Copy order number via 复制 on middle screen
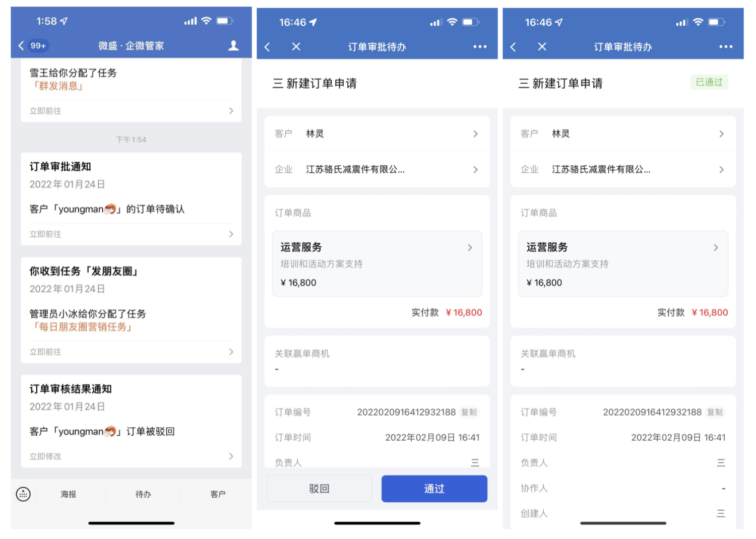Viewport: 756px width, 539px height. (x=469, y=412)
